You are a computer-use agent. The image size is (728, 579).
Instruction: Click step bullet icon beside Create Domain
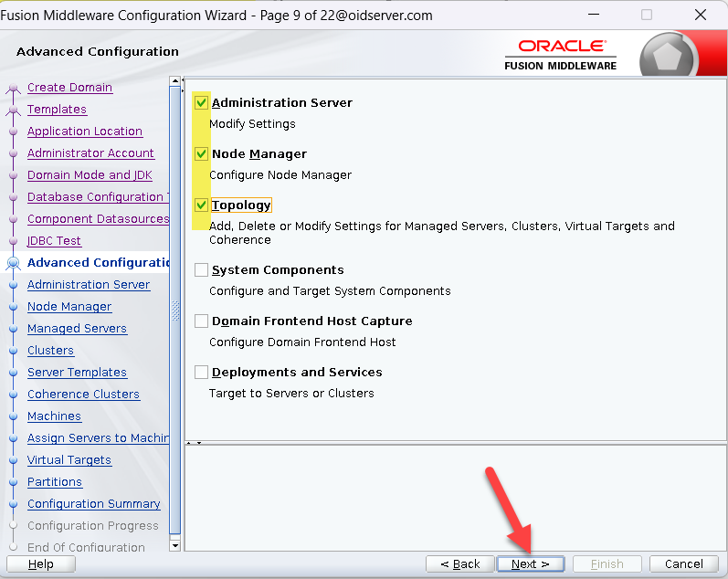tap(13, 89)
